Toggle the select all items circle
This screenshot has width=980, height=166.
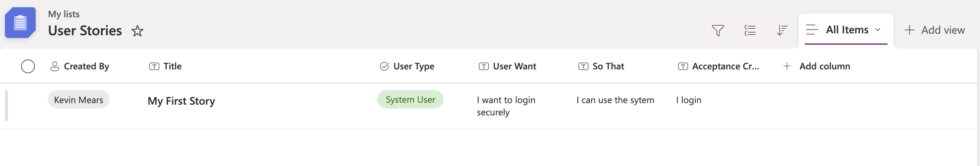(x=28, y=66)
